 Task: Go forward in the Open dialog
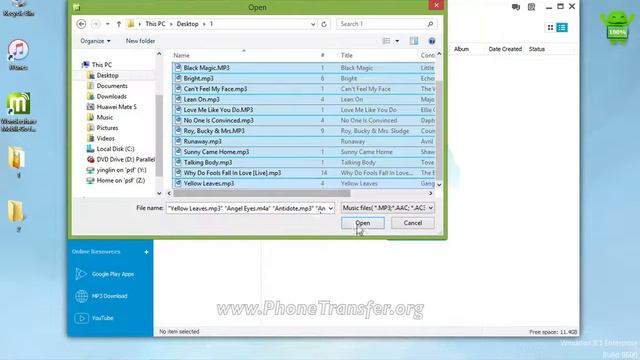(96, 24)
